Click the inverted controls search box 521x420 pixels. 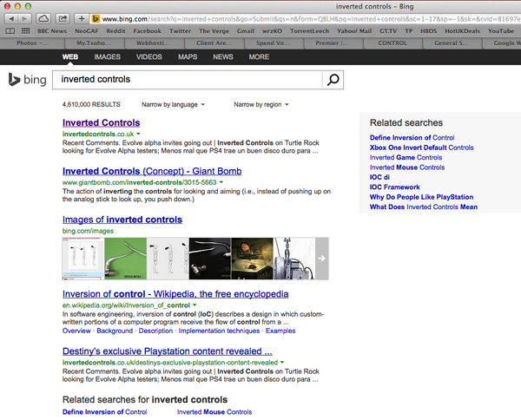click(x=188, y=80)
